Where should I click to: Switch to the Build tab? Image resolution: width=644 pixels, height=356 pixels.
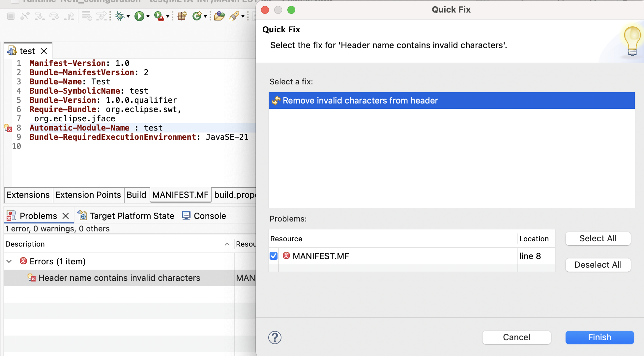[x=136, y=195]
